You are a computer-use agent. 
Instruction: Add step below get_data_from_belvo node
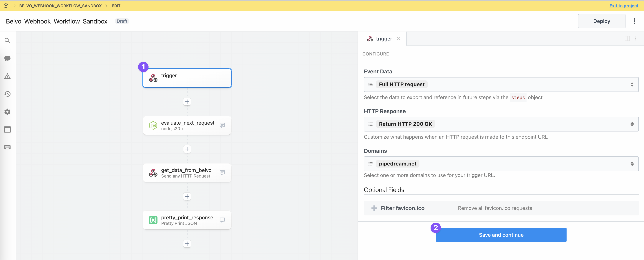pos(187,197)
